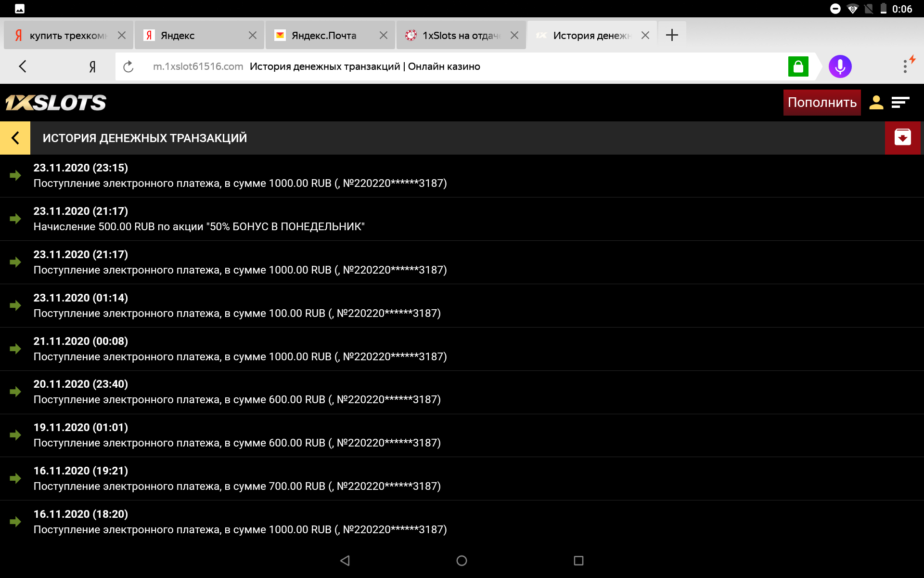Click the yellow back arrow in header
The width and height of the screenshot is (924, 578).
[x=15, y=138]
